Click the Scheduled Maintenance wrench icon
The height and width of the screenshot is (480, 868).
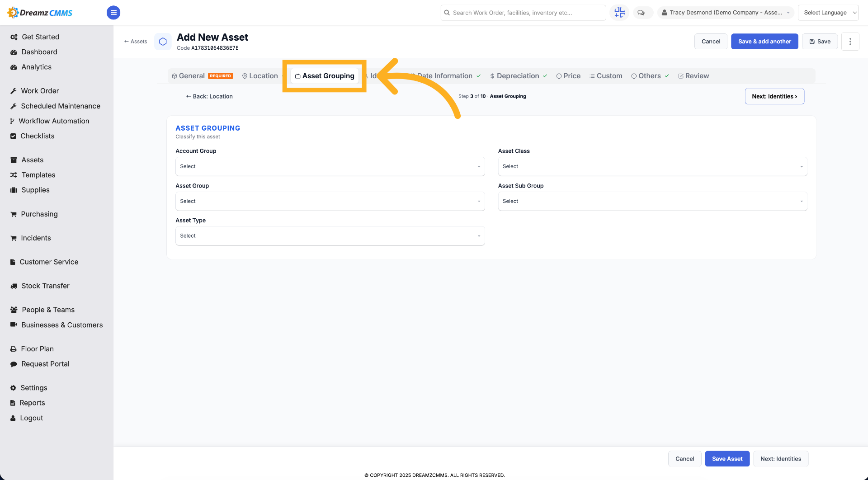[14, 106]
